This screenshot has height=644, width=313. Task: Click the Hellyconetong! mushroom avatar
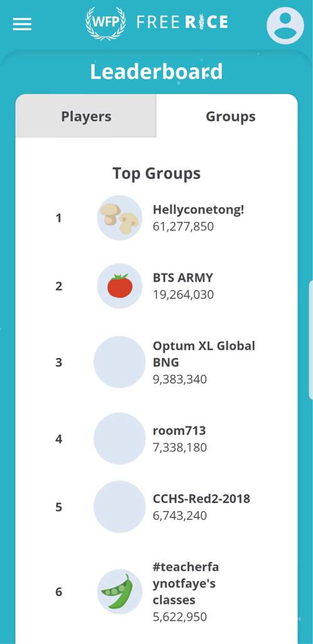click(x=120, y=218)
